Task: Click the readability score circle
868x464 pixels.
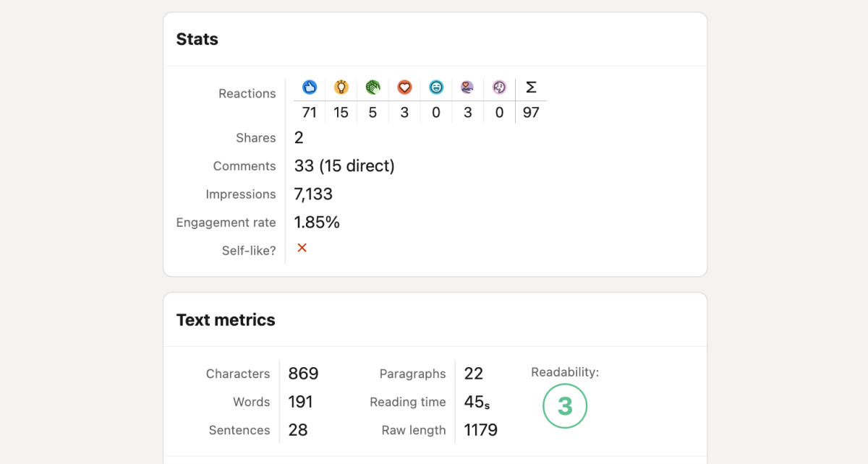Action: click(565, 407)
